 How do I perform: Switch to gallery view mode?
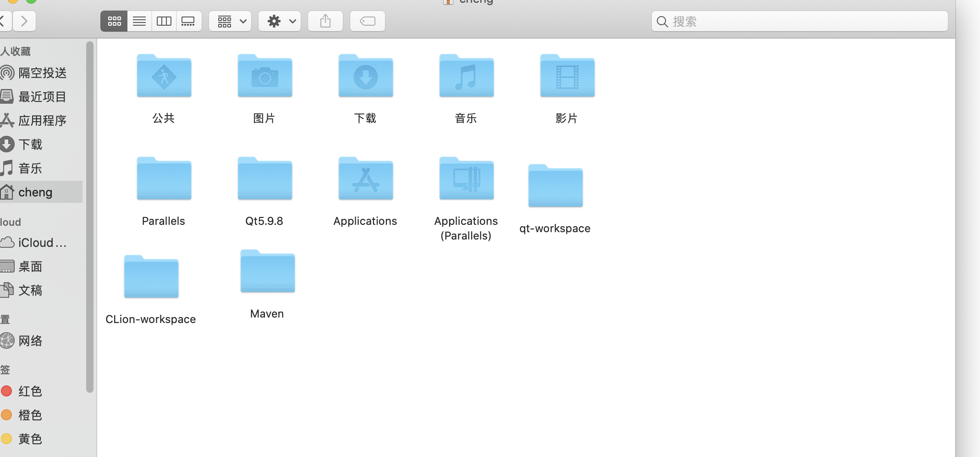click(x=188, y=21)
